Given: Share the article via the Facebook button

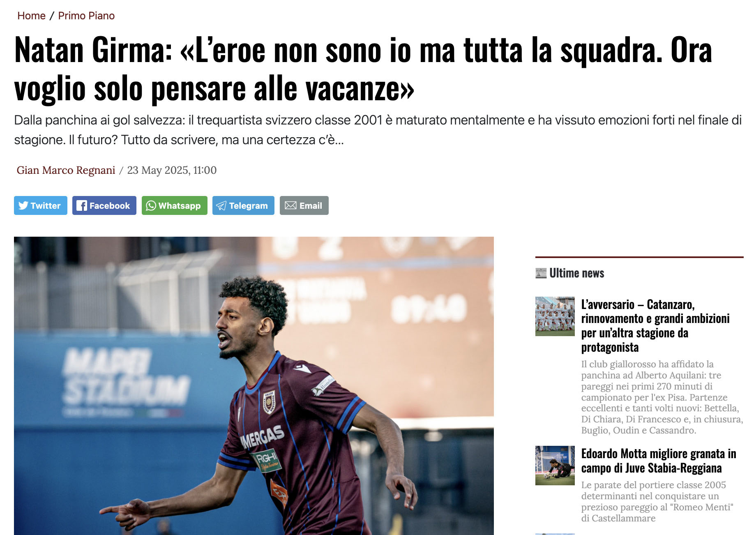Looking at the screenshot, I should point(104,205).
